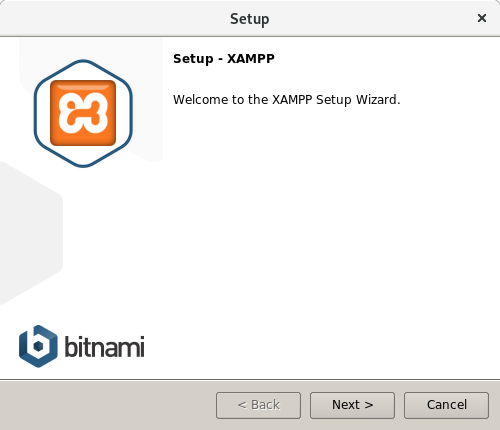
Task: Click the word "Wizard" in the welcome text
Action: [x=377, y=100]
